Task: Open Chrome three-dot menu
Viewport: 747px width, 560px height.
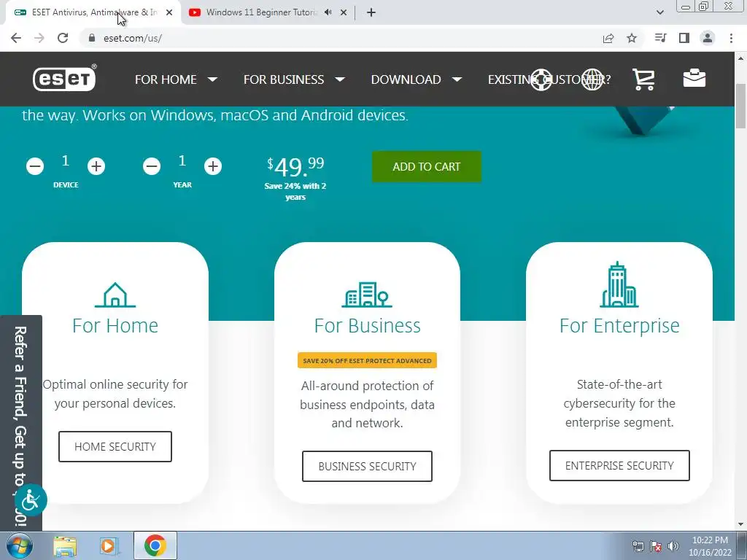Action: click(x=731, y=38)
